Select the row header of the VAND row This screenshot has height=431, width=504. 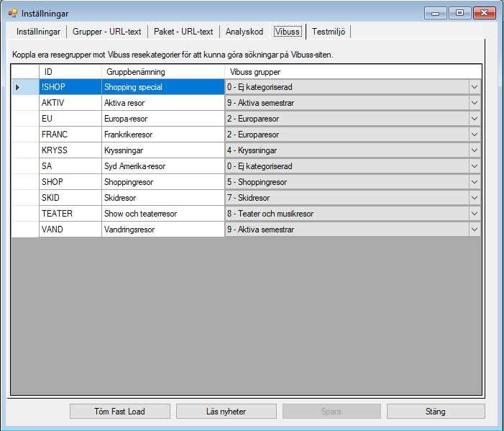[25, 229]
